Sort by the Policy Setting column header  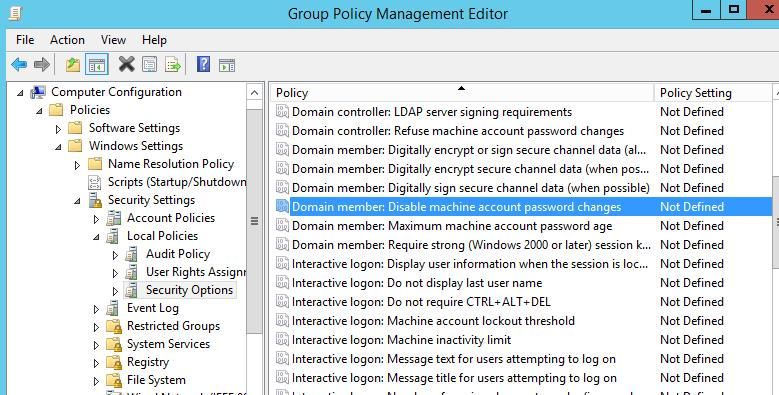(x=713, y=93)
